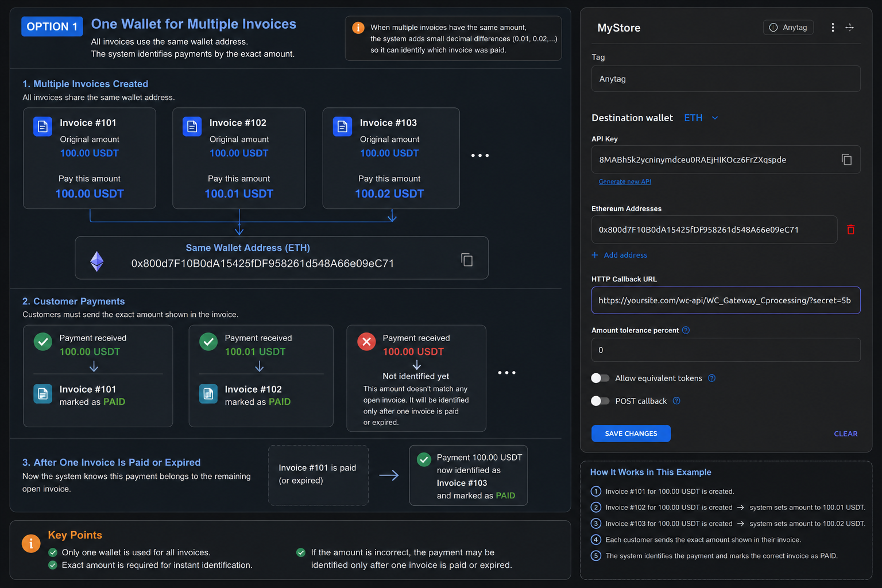Viewport: 882px width, 588px height.
Task: Click SAVE CHANGES button
Action: tap(631, 434)
